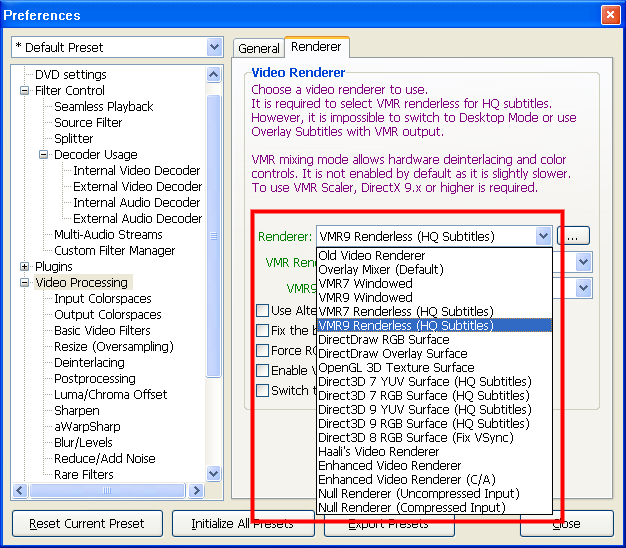Click the tree's scroll left arrow

click(20, 490)
